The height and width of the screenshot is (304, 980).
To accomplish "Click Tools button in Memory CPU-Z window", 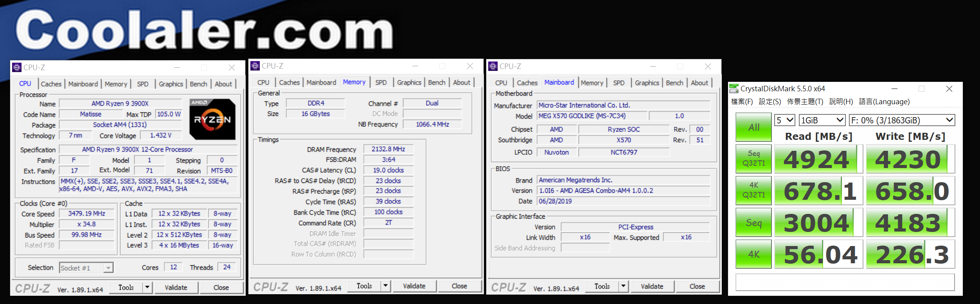I will pos(364,286).
